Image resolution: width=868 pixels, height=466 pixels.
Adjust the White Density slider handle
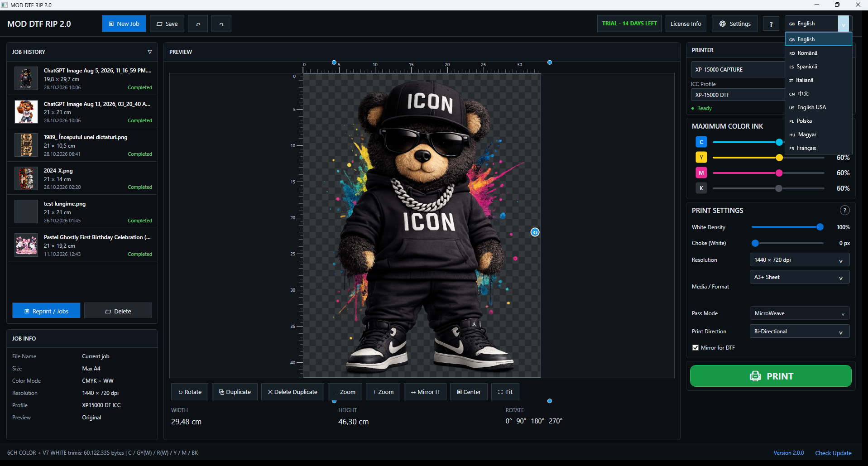tap(820, 227)
